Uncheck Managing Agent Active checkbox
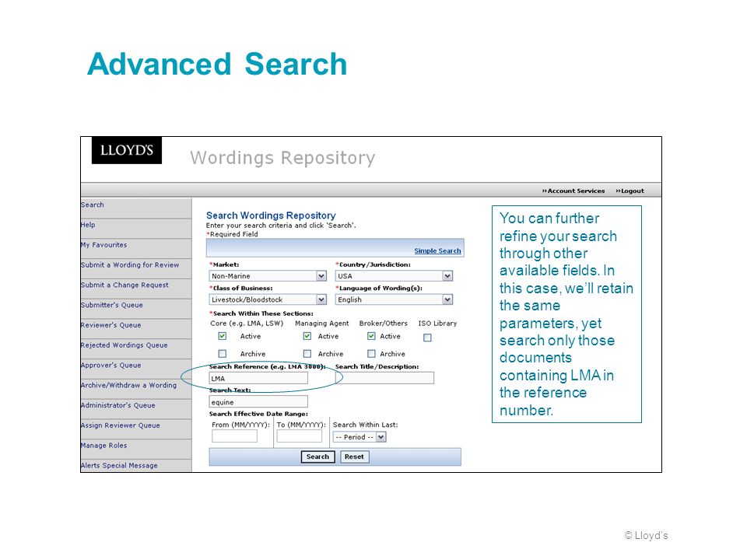Viewport: 747px width, 560px height. click(x=307, y=336)
